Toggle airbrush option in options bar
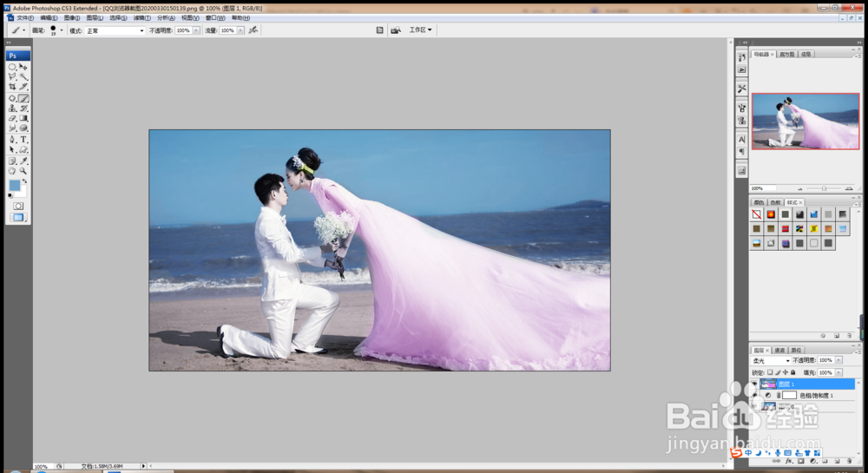The image size is (868, 473). pos(253,30)
